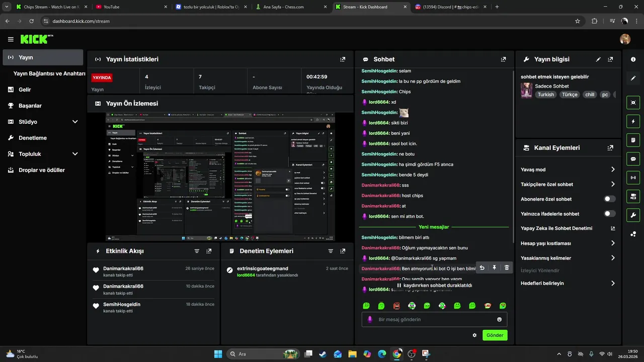Open the user profile avatar menu
Viewport: 644px width, 362px height.
point(625,39)
